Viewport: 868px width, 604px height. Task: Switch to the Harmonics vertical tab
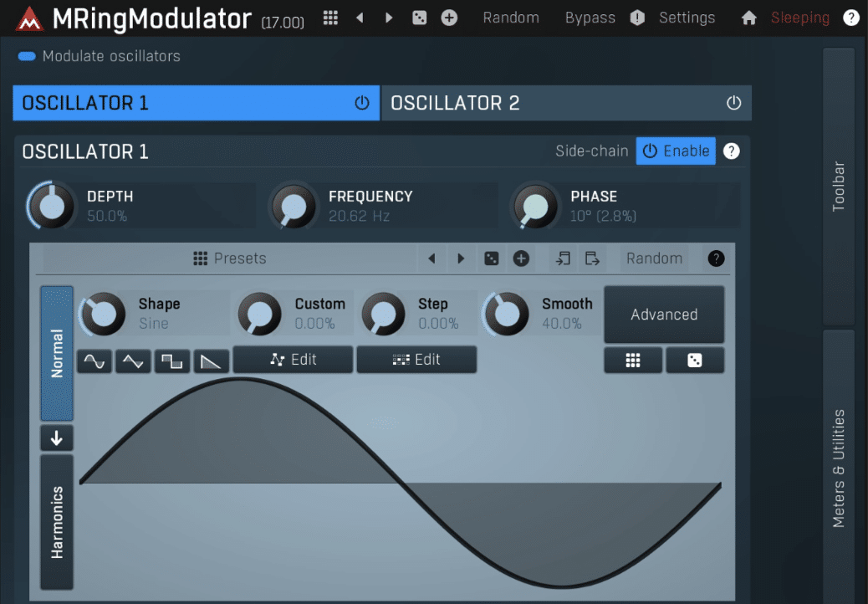(57, 522)
